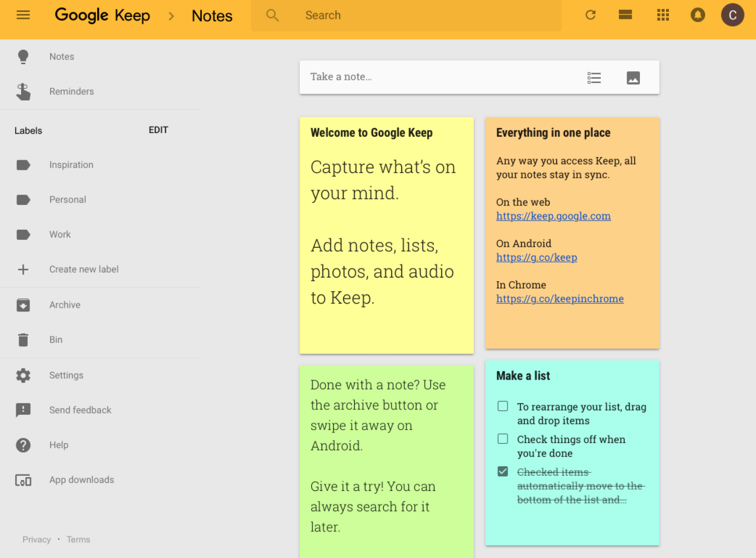This screenshot has width=756, height=558.
Task: Click the EDIT labels button
Action: point(158,130)
